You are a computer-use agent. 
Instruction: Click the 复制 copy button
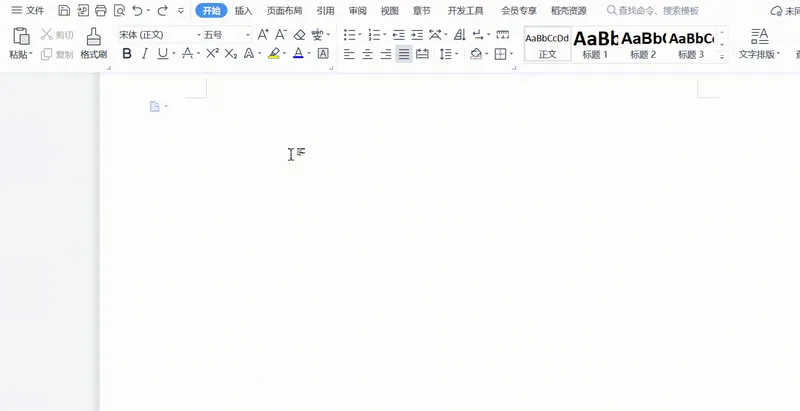(x=57, y=54)
